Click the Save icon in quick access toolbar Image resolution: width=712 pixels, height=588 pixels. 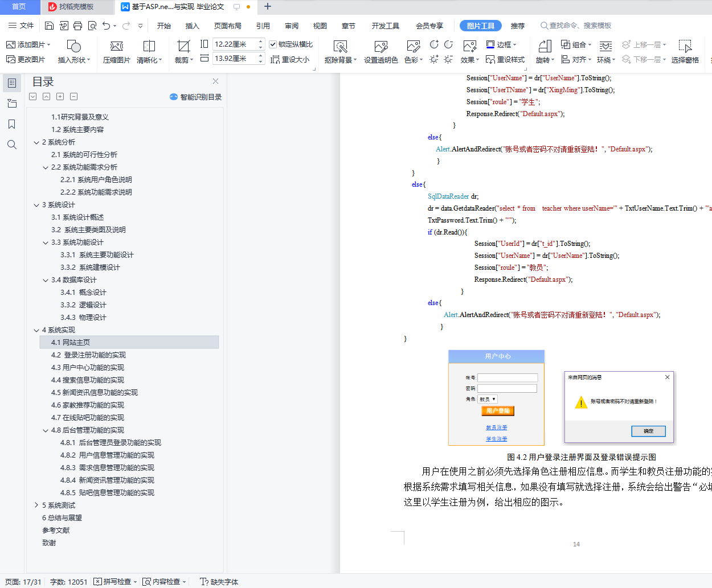[x=49, y=26]
